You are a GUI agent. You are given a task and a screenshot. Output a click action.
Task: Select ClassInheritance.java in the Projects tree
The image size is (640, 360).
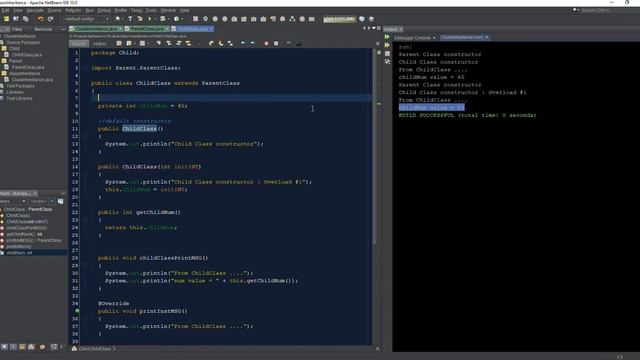pyautogui.click(x=32, y=80)
